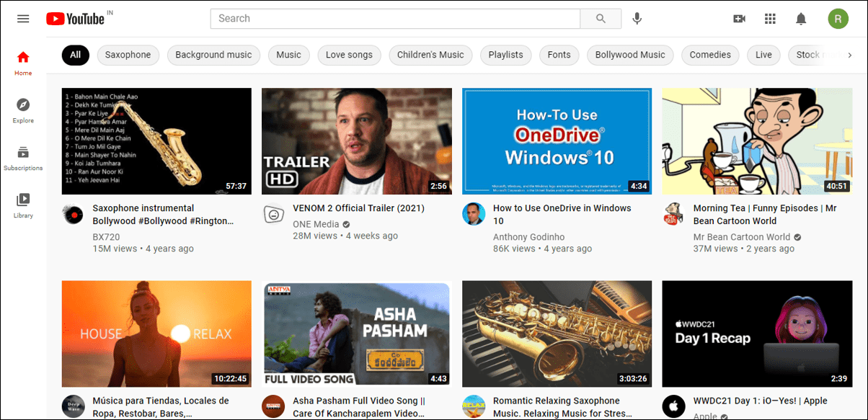Open the notifications bell
Screen dimensions: 868x420
[801, 19]
